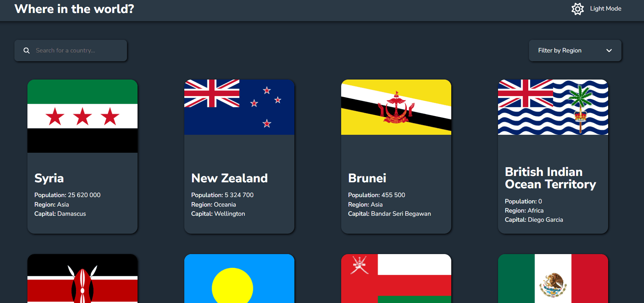
Task: Click the Palau flag with yellow circle
Action: (x=239, y=278)
